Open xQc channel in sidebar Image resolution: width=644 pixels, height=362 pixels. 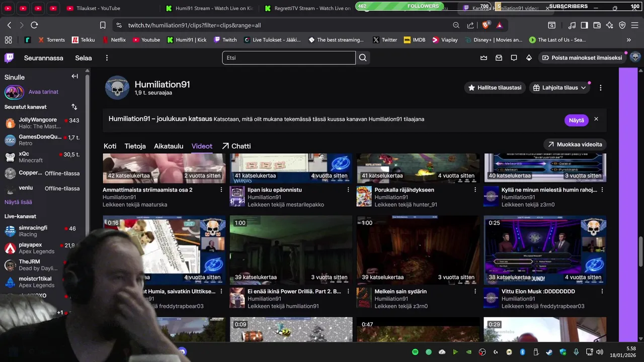[43, 157]
